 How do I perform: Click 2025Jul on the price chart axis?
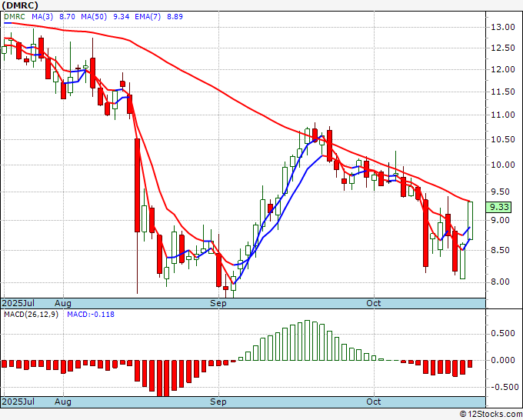[x=18, y=303]
